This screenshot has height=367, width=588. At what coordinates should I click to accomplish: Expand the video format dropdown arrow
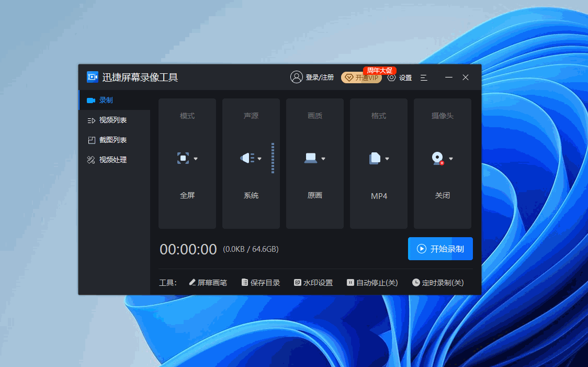click(x=387, y=159)
